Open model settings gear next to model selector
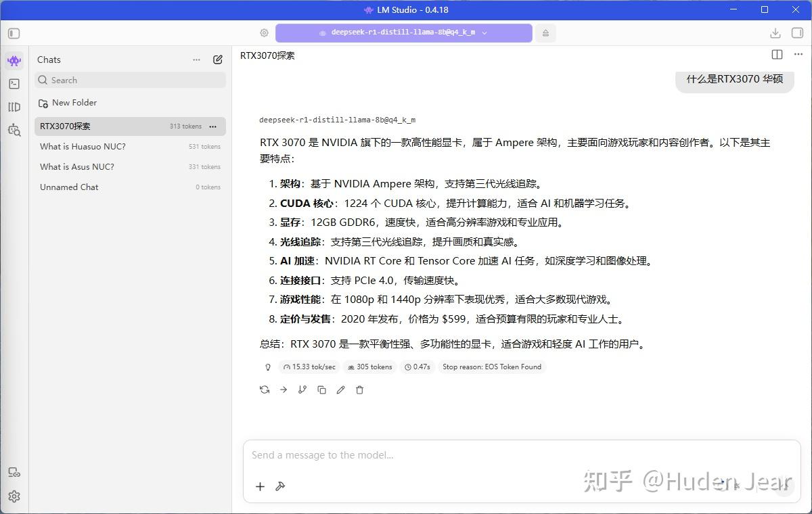Image resolution: width=812 pixels, height=514 pixels. click(x=264, y=33)
